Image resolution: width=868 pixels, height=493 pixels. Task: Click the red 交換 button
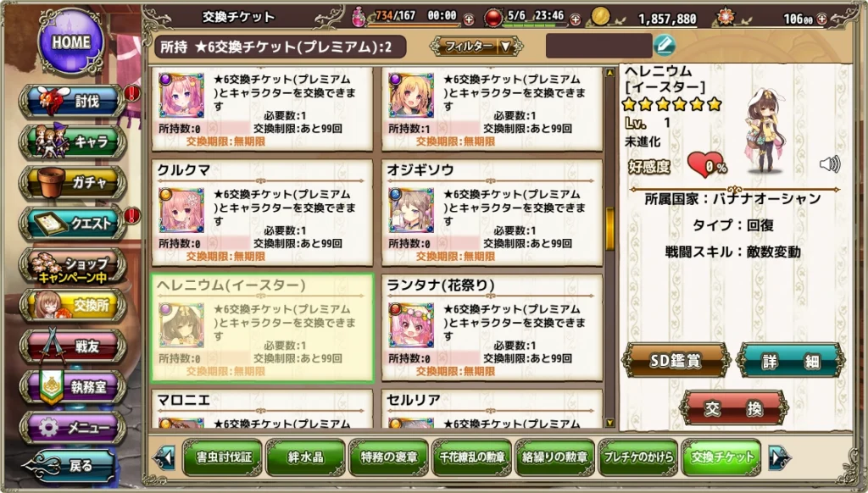tap(733, 408)
